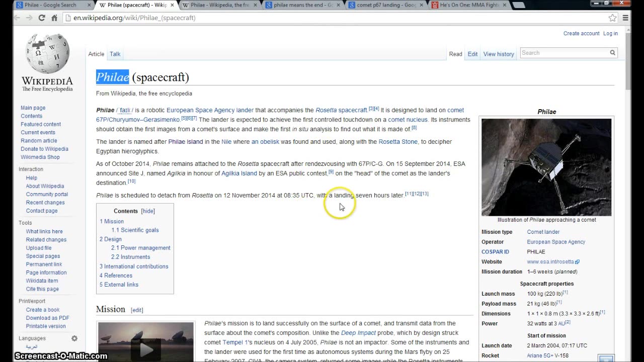Click Create account link
The width and height of the screenshot is (644, 362).
(x=581, y=33)
